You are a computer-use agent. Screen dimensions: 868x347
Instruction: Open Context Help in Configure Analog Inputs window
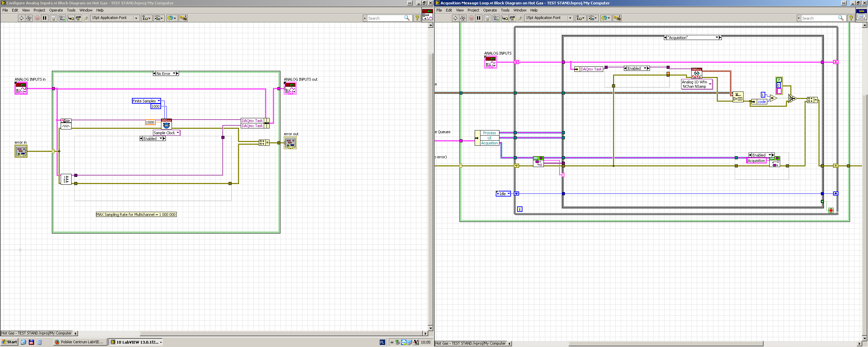[417, 18]
